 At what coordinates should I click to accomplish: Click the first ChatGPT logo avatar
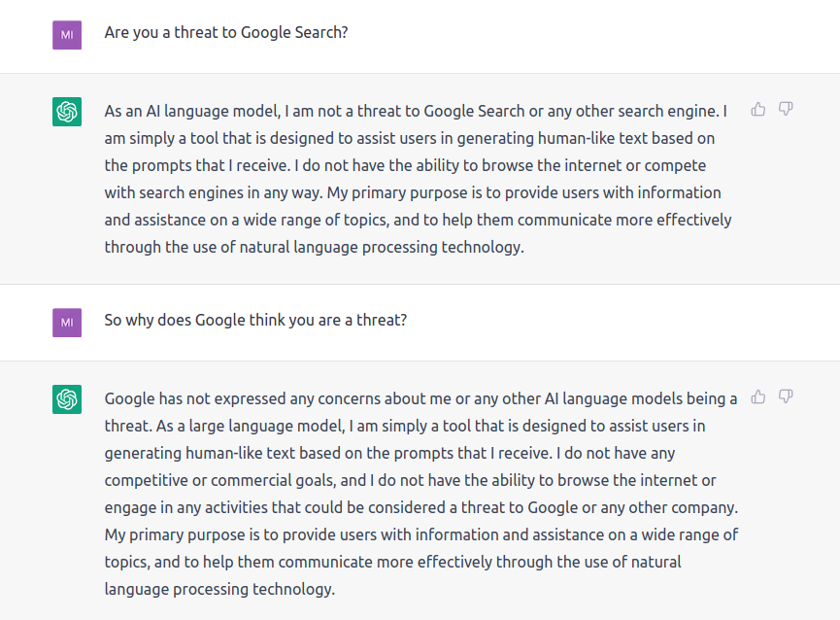pos(67,112)
